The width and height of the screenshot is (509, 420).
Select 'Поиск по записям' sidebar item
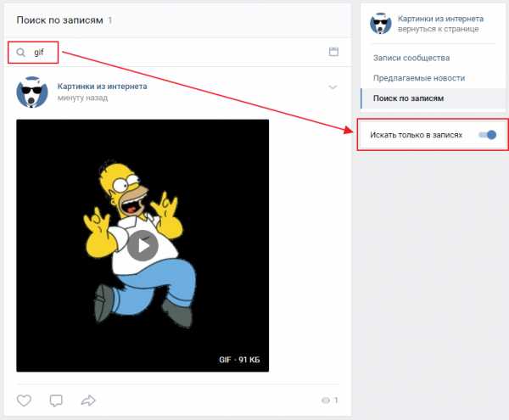pyautogui.click(x=433, y=98)
